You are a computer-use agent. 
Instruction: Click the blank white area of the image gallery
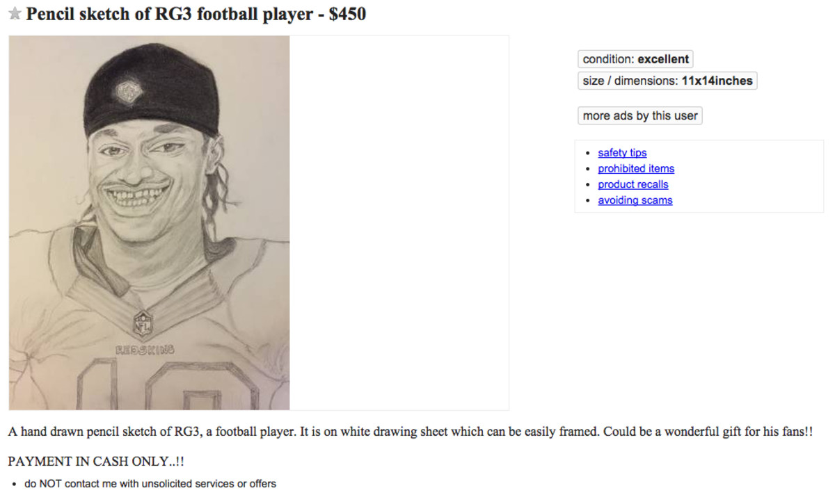coord(399,222)
